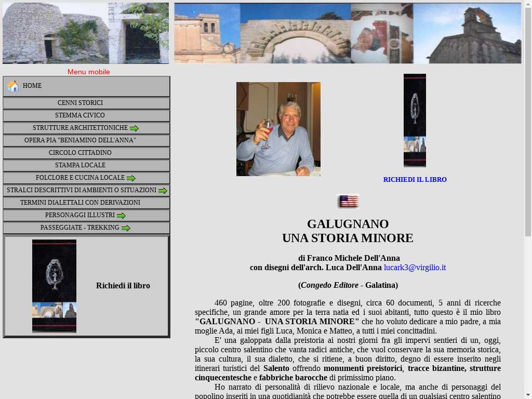Image resolution: width=532 pixels, height=399 pixels.
Task: Click the house icon beside HOME
Action: pyautogui.click(x=13, y=86)
